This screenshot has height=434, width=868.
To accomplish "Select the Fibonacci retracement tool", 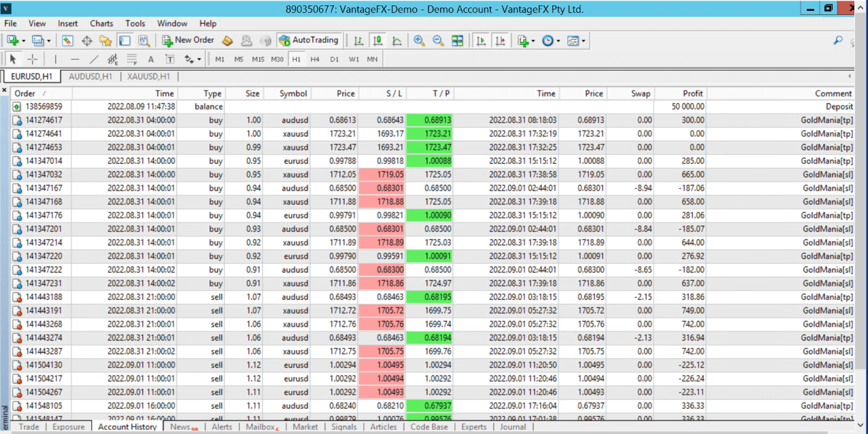I will point(132,59).
